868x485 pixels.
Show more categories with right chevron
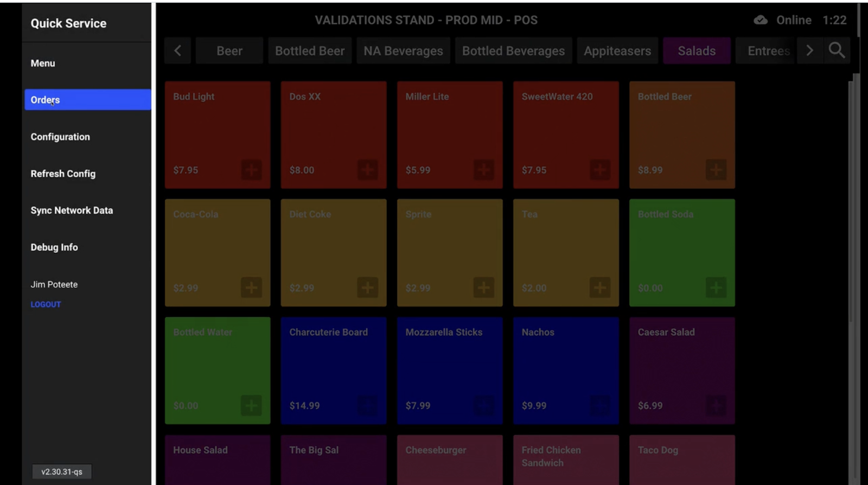click(x=809, y=50)
